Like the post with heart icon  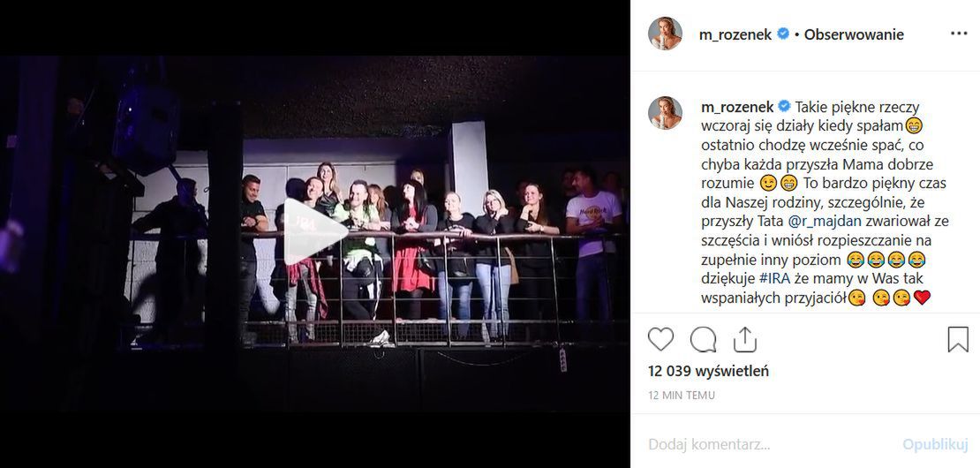(660, 340)
